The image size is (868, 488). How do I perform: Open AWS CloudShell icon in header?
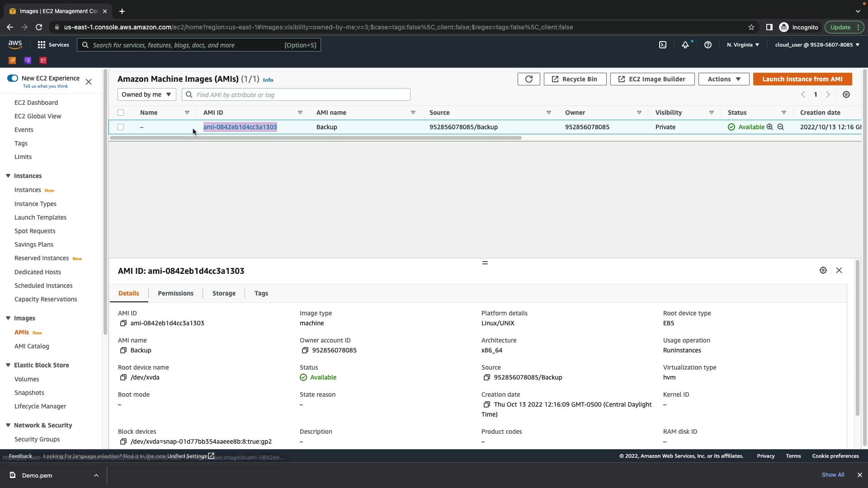pos(663,45)
